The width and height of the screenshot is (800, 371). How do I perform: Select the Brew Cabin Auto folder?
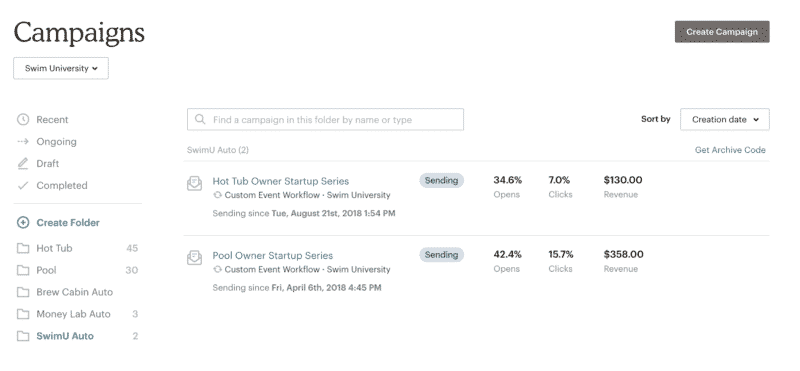point(77,292)
